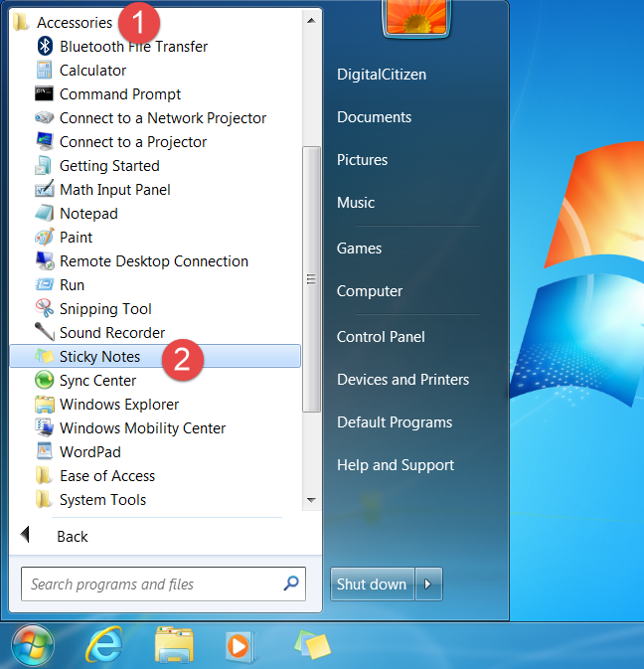The height and width of the screenshot is (669, 644).
Task: Open Sync Center green icon
Action: tap(45, 380)
